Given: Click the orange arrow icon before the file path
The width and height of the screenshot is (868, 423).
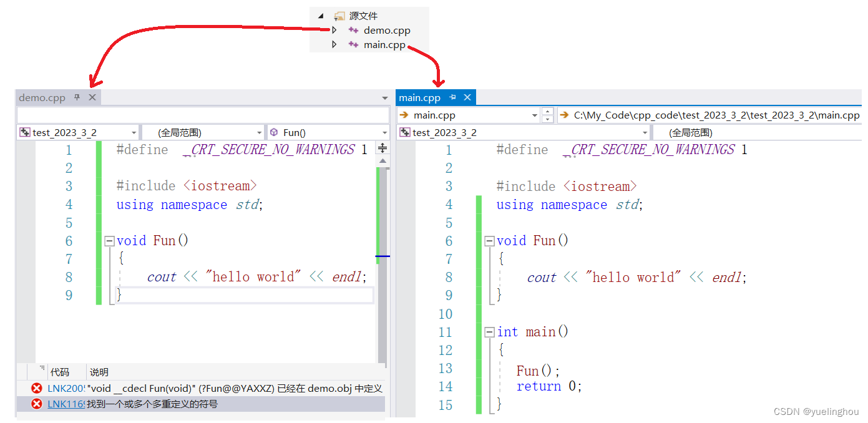Looking at the screenshot, I should 564,115.
